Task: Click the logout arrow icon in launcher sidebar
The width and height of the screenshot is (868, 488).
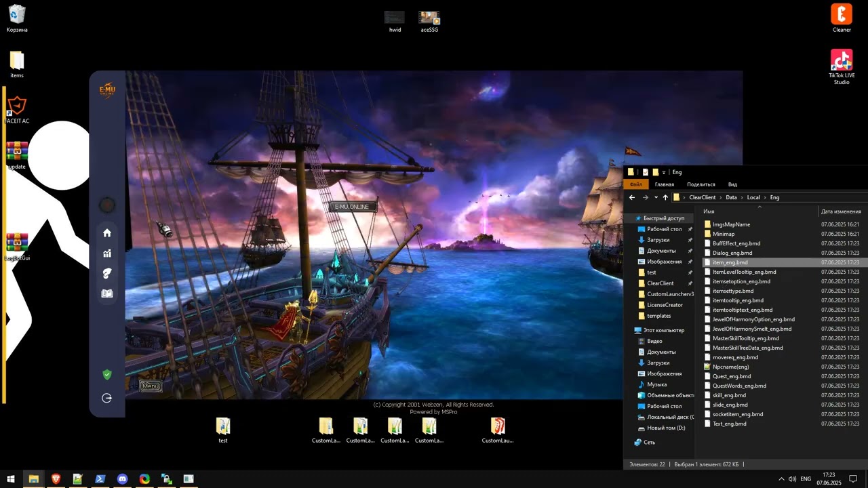Action: (x=107, y=399)
